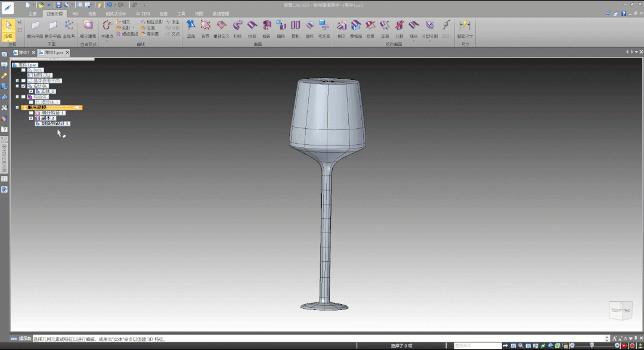Click the 重新定义 redefine surface tool
The width and height of the screenshot is (644, 350).
(221, 29)
